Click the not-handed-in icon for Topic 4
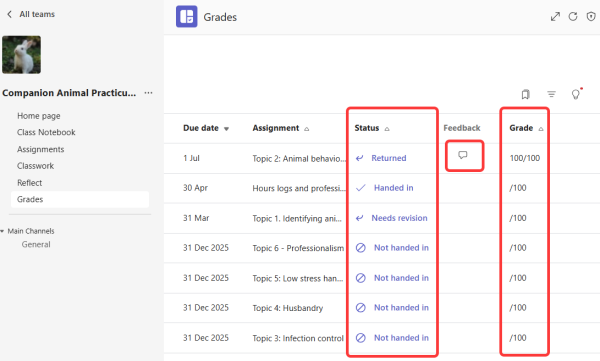The width and height of the screenshot is (600, 361). click(360, 307)
